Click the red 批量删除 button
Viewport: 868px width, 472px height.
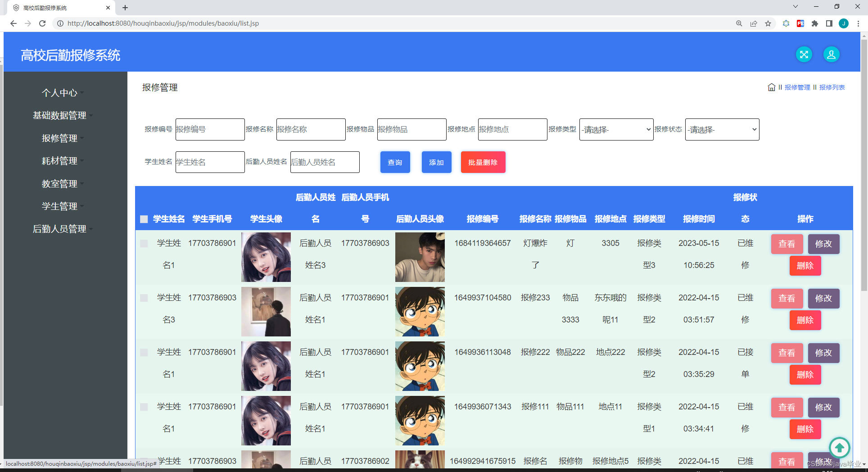coord(483,162)
